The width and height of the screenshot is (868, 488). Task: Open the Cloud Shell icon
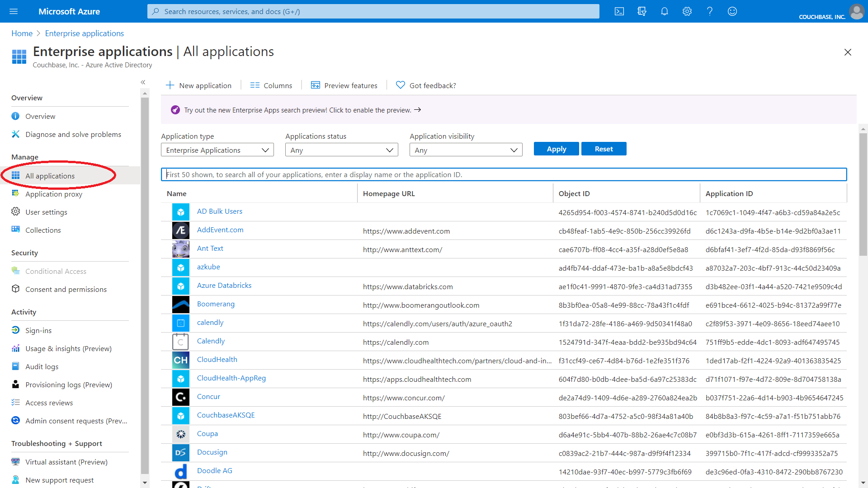619,11
